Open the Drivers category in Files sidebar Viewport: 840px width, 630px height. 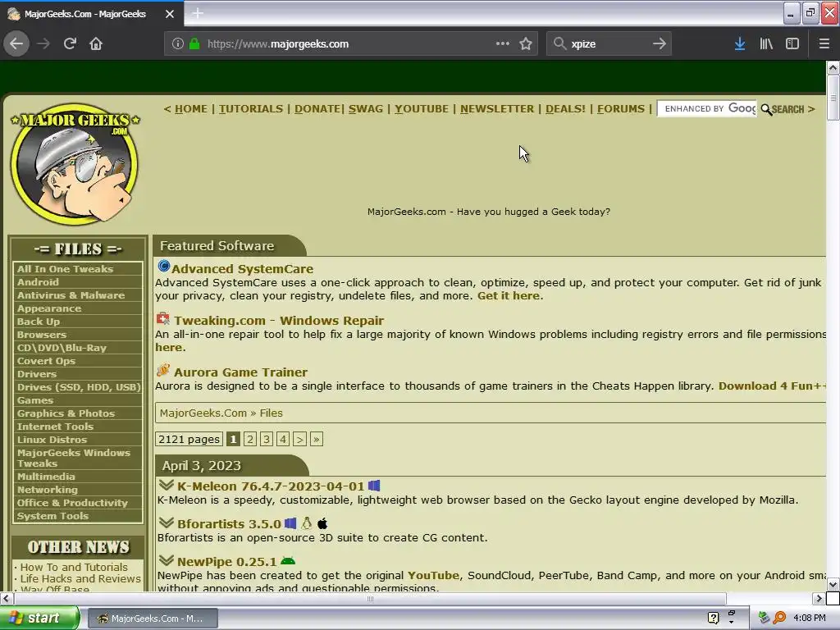[36, 374]
